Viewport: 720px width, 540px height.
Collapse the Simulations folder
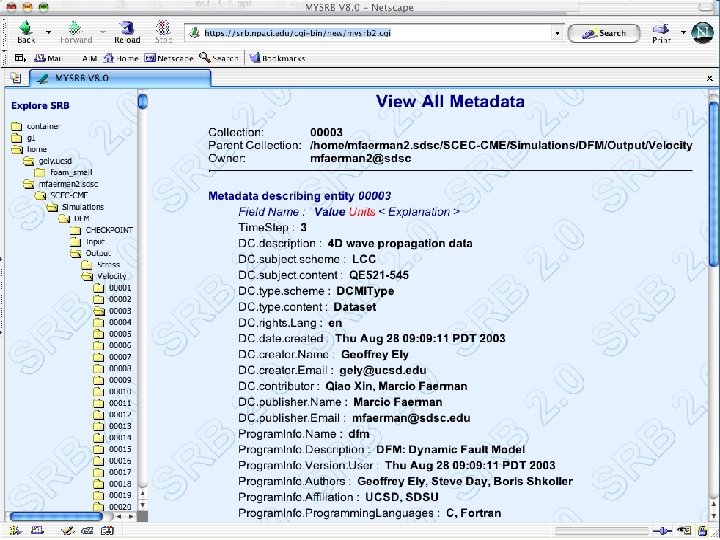[51, 207]
